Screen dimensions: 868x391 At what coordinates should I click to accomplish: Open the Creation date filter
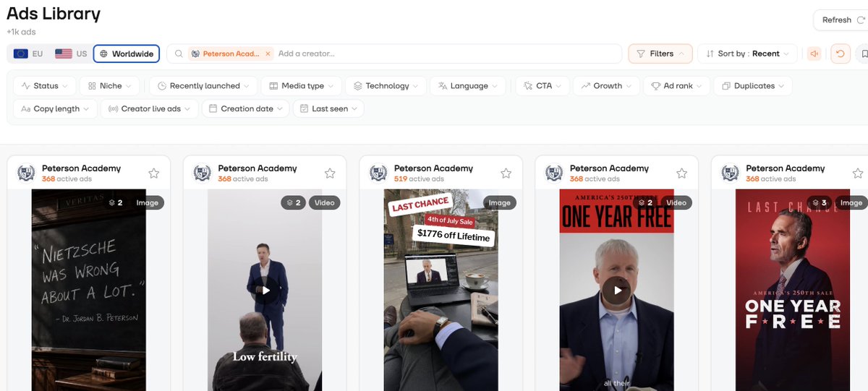(x=245, y=108)
